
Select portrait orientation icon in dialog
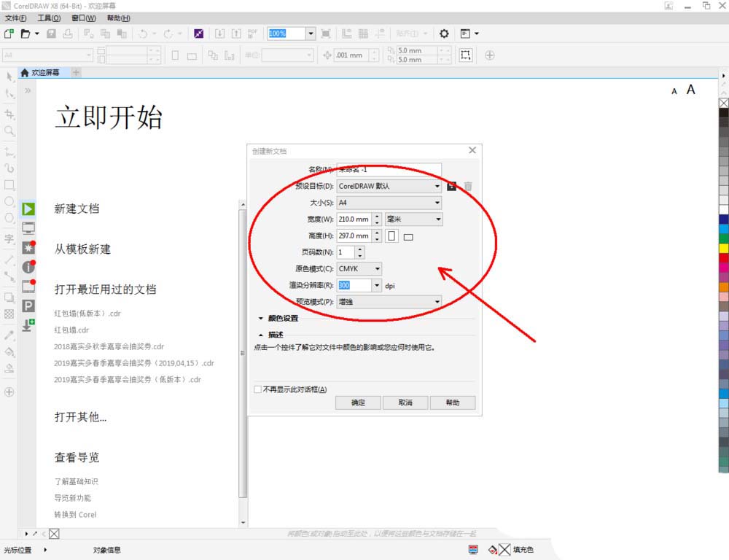[392, 236]
